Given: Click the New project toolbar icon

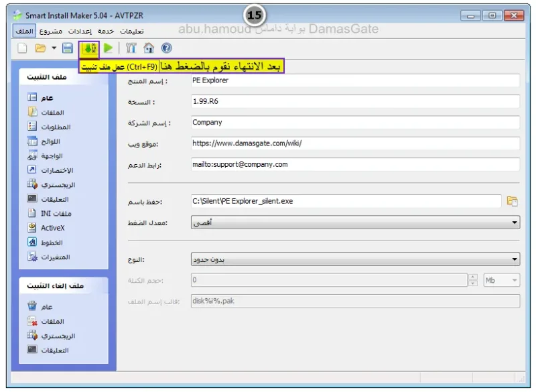Looking at the screenshot, I should [22, 48].
